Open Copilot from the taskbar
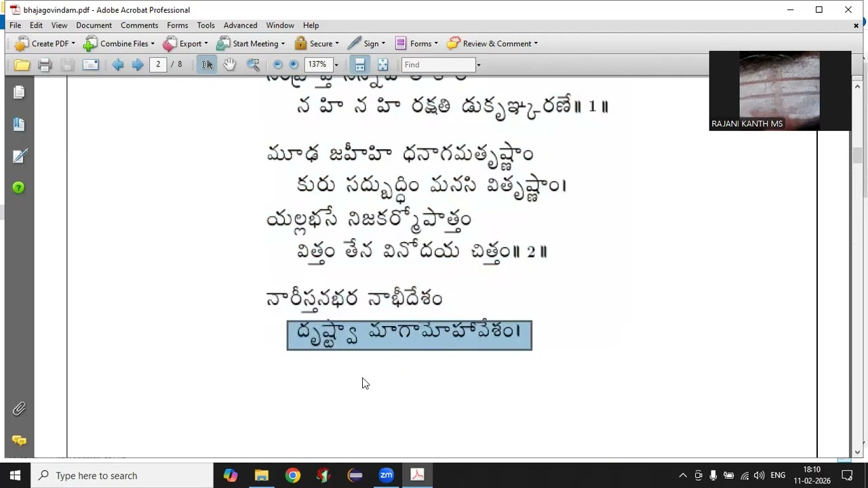The height and width of the screenshot is (488, 868). tap(231, 475)
